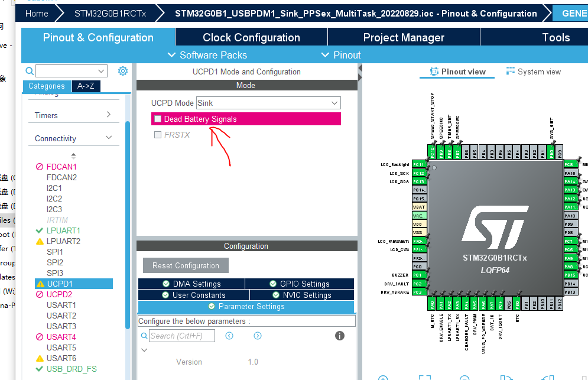Select the System view tab
Viewport: 588px width, 380px height.
click(x=534, y=72)
